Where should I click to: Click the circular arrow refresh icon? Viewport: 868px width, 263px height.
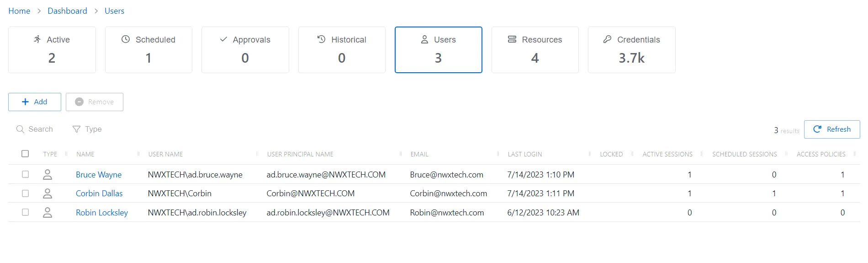tap(817, 129)
